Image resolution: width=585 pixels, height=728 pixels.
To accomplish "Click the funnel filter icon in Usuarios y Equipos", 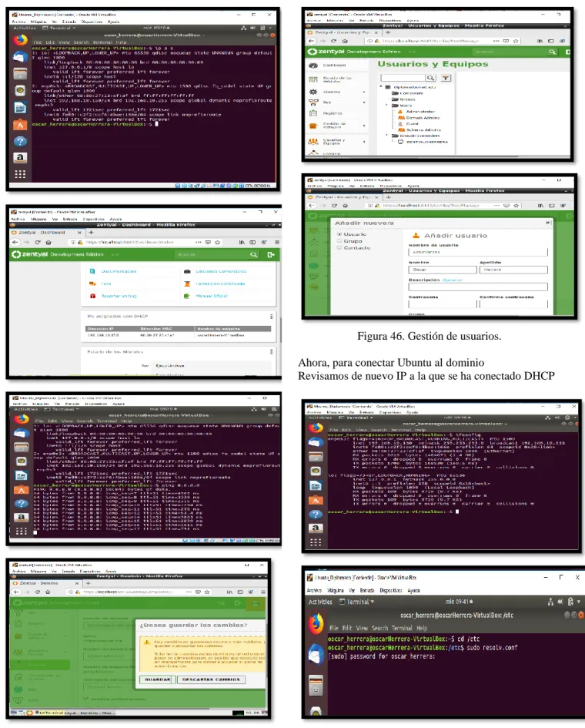I will point(446,78).
